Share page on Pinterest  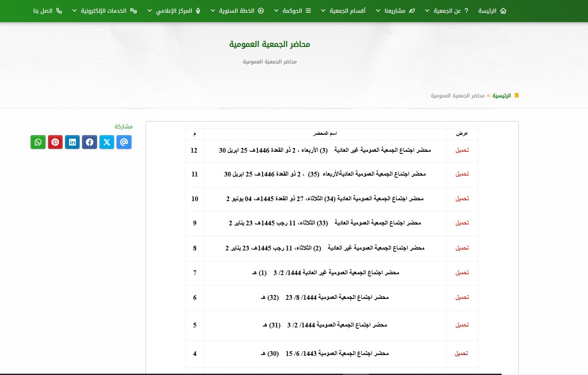coord(55,142)
